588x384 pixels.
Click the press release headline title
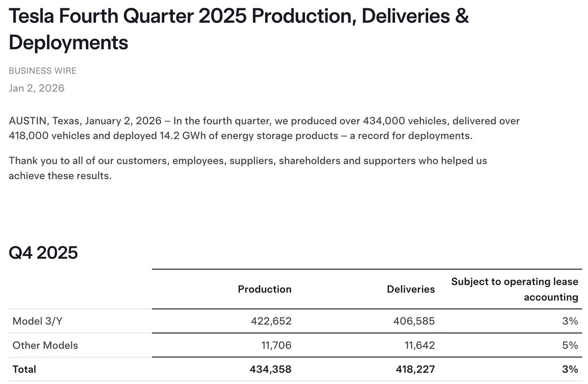click(239, 29)
